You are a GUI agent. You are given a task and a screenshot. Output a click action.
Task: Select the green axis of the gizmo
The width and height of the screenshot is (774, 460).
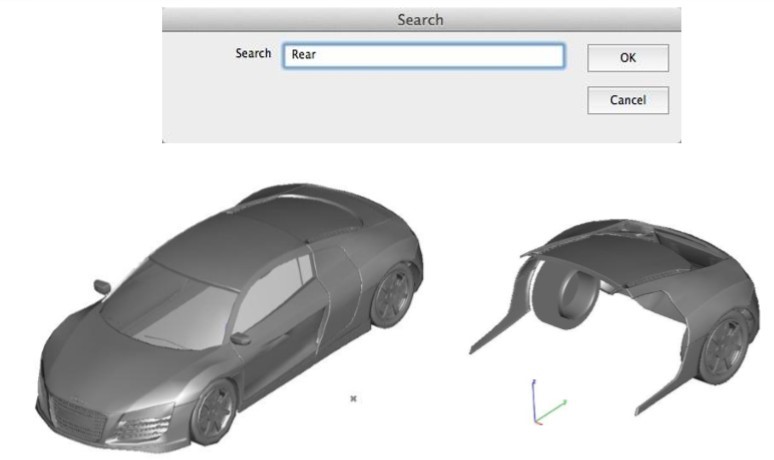(x=555, y=409)
